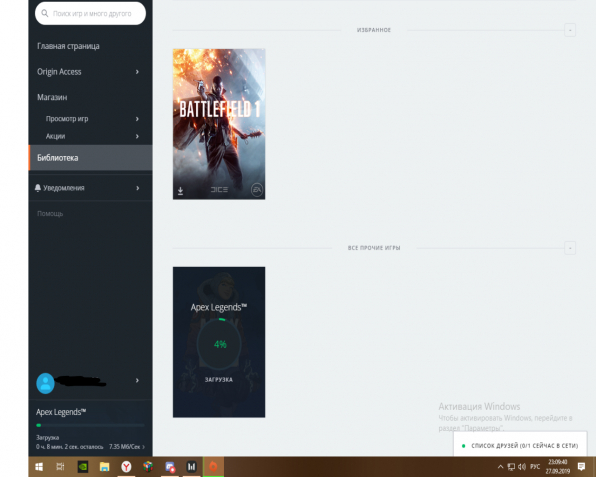
Task: Open the NVIDIA icon in the taskbar
Action: [83, 466]
